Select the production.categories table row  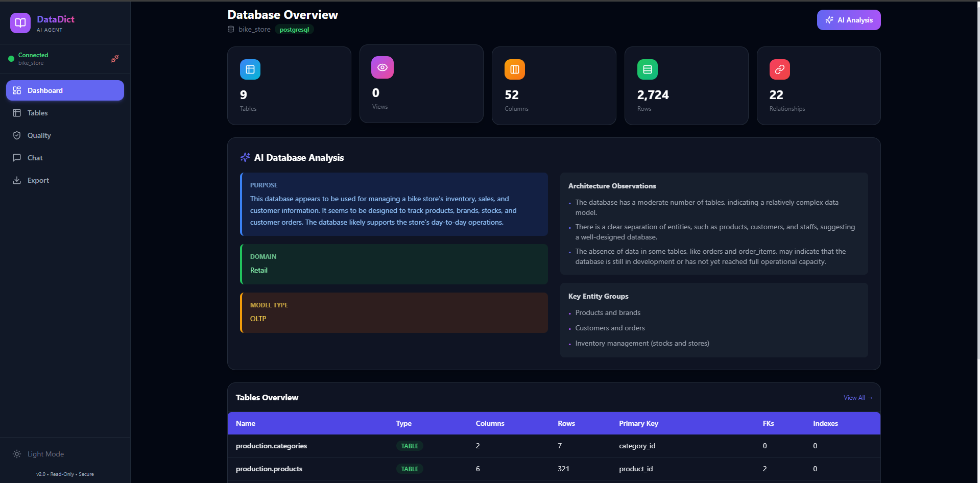tap(554, 446)
